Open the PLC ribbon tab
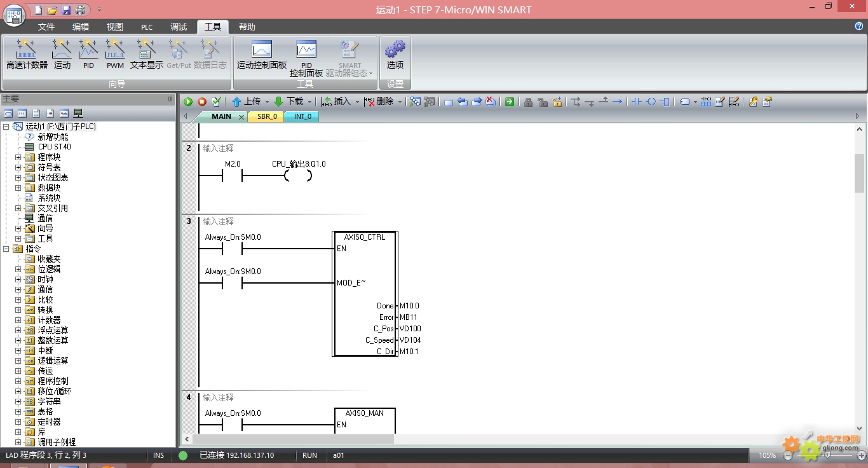Image resolution: width=868 pixels, height=468 pixels. pos(147,27)
